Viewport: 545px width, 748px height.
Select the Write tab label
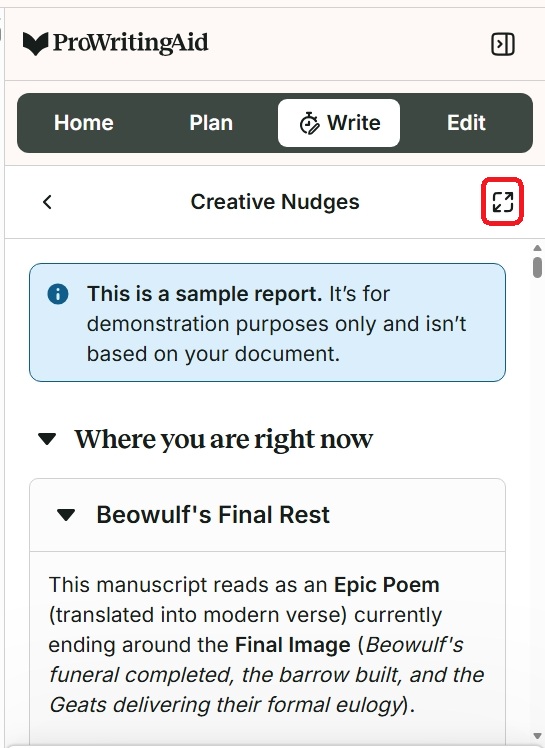[x=354, y=123]
